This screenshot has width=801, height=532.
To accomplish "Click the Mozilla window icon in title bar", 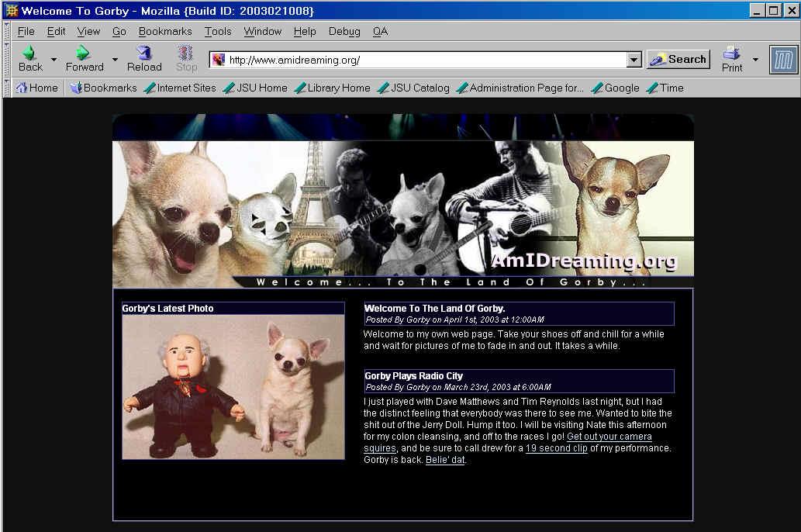I will [x=12, y=10].
